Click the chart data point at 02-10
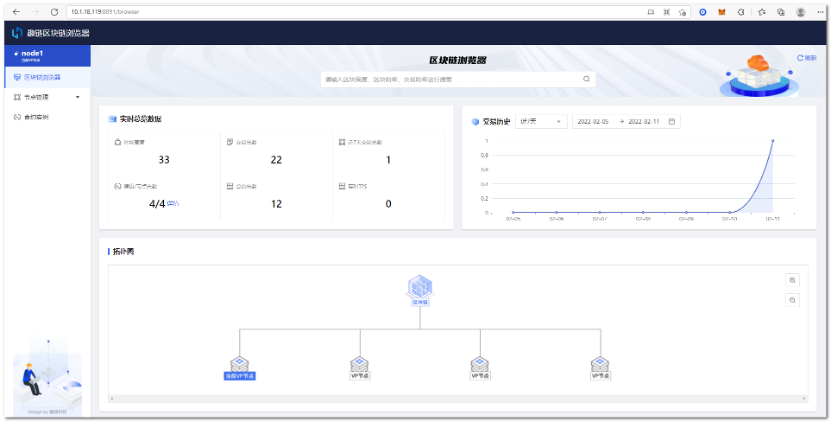The image size is (832, 422). [730, 212]
